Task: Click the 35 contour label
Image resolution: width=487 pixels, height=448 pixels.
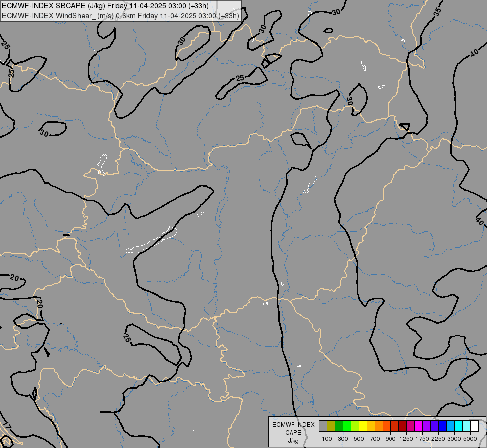Action: pos(437,12)
